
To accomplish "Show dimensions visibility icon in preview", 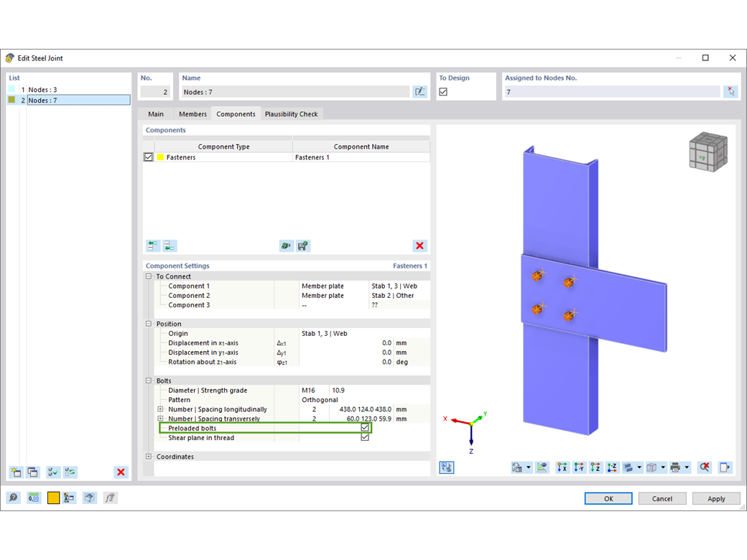I will coord(542,467).
